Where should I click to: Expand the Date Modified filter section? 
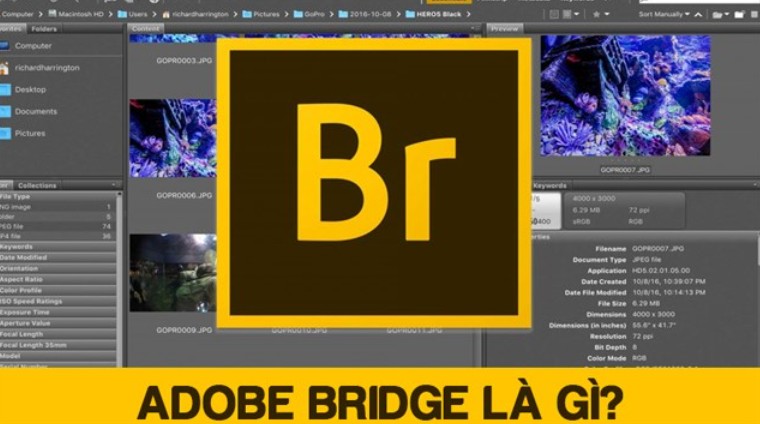coord(57,257)
